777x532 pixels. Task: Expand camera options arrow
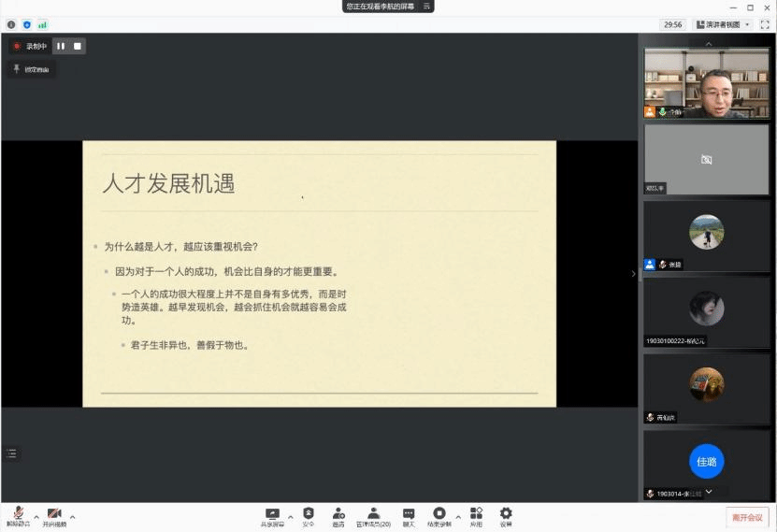pyautogui.click(x=73, y=516)
